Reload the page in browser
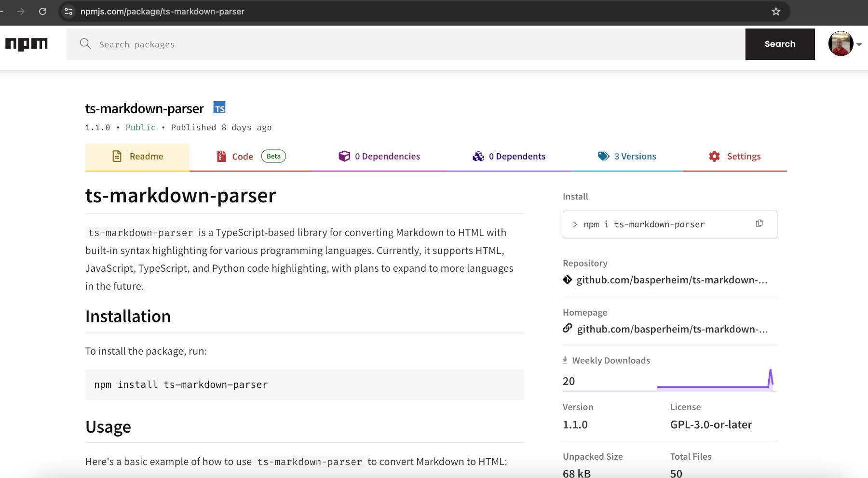The height and width of the screenshot is (478, 868). (43, 11)
